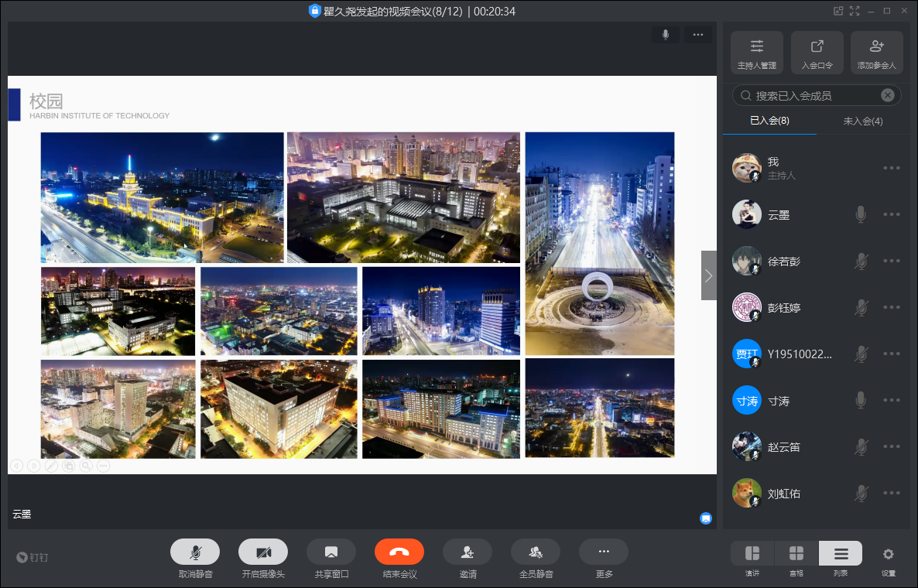Image resolution: width=918 pixels, height=588 pixels.
Task: Click the slide zoom magnifier icon
Action: point(86,466)
